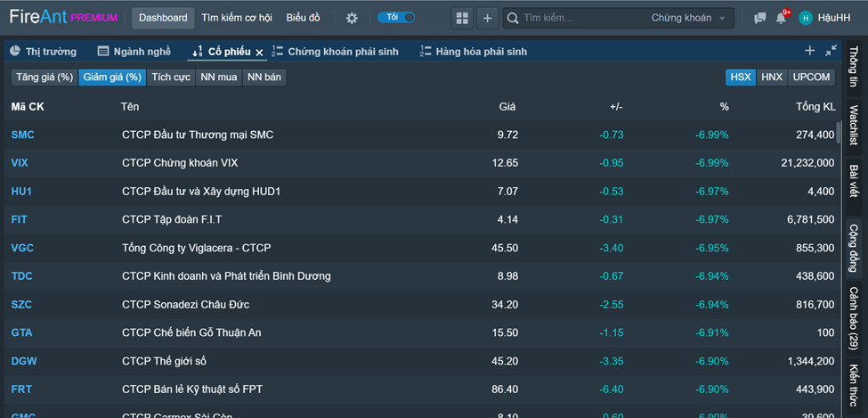Screen dimensions: 868x418
Task: Collapse panel using the shrink arrows icon
Action: 831,51
